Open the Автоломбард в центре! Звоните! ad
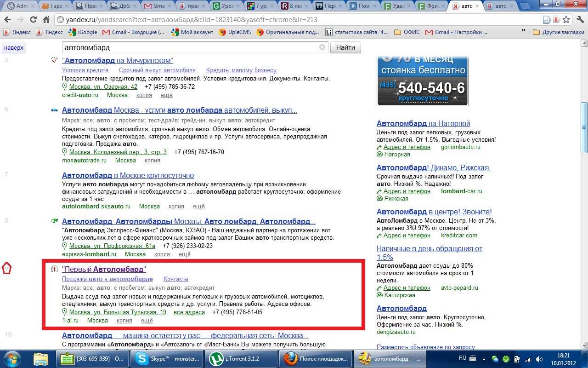Image resolution: width=588 pixels, height=368 pixels. coord(434,212)
